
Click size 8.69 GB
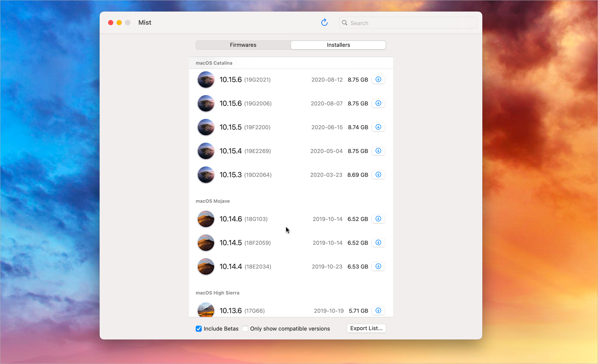click(x=358, y=175)
